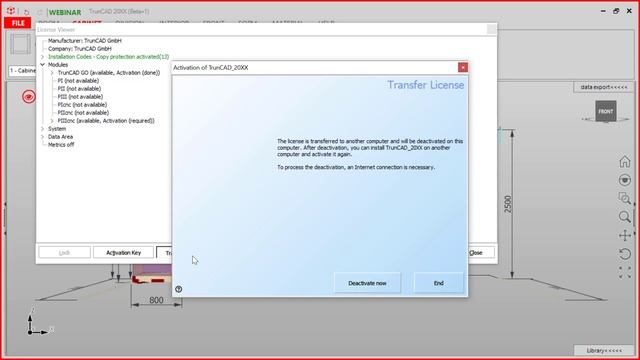This screenshot has width=640, height=360.
Task: Select the Company: TrunCAD GmbH row
Action: point(80,49)
